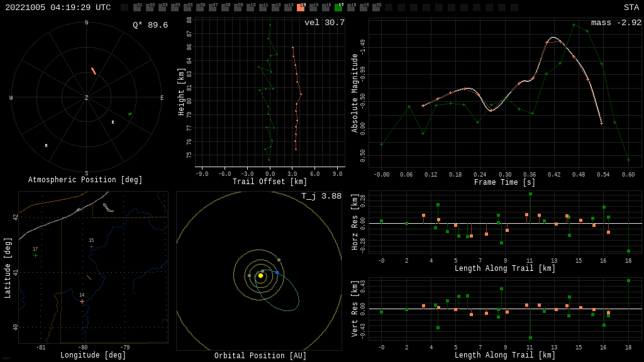Click the zenith Z marker in sky plot
Image resolution: width=644 pixels, height=362 pixels.
(x=87, y=98)
